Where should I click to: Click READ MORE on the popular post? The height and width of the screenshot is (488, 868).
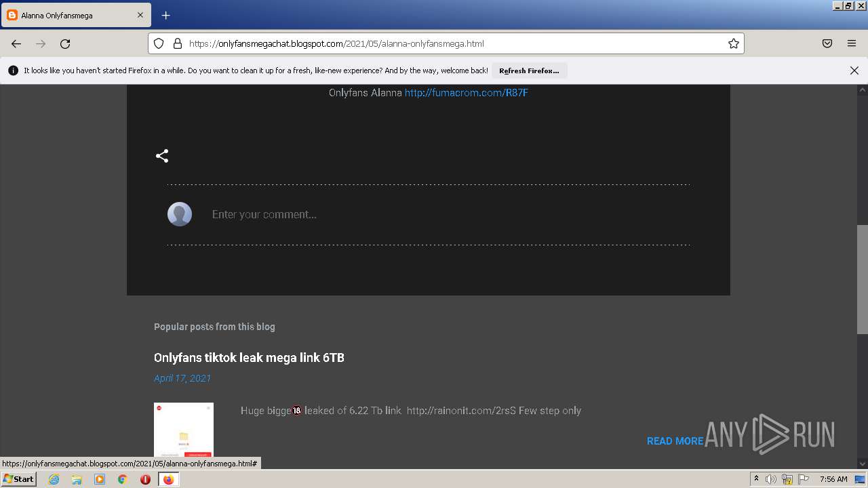point(675,441)
